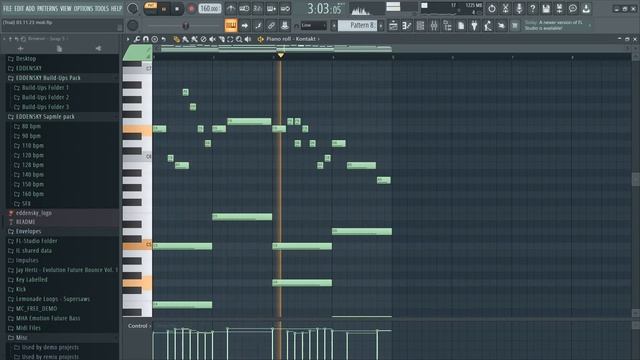Toggle typing keyboard to piano (orange button)
Screen dimensions: 640x360
pos(231,26)
